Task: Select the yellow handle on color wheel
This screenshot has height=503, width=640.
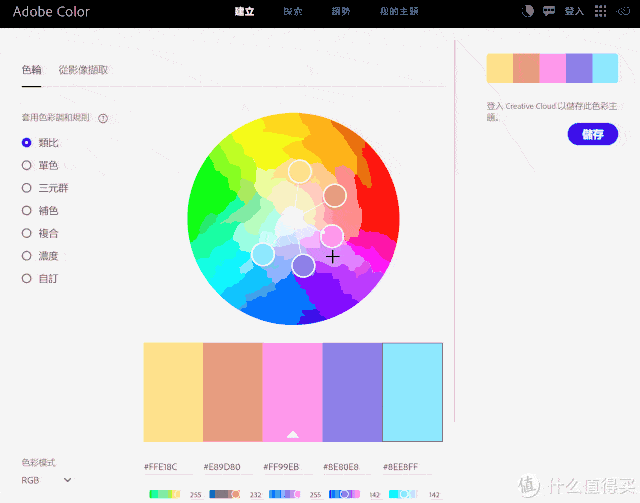Action: tap(299, 171)
